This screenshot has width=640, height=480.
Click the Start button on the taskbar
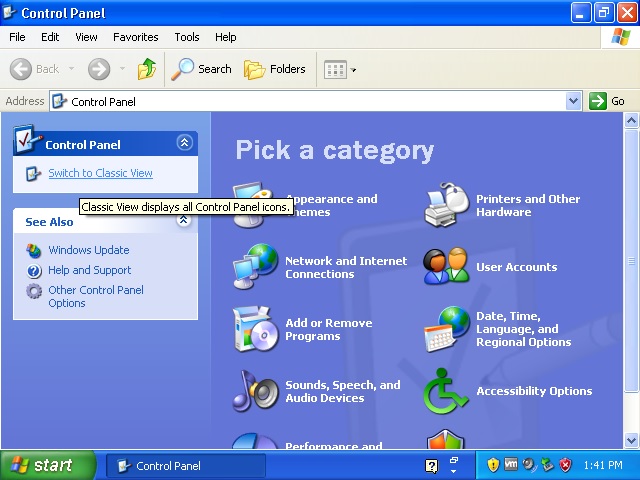(47, 465)
